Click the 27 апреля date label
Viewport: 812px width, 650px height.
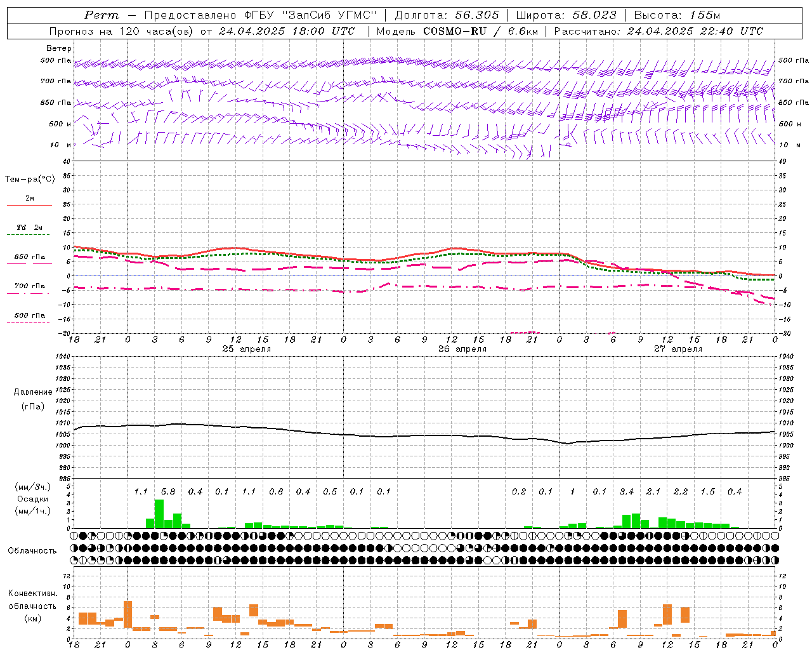pos(678,349)
